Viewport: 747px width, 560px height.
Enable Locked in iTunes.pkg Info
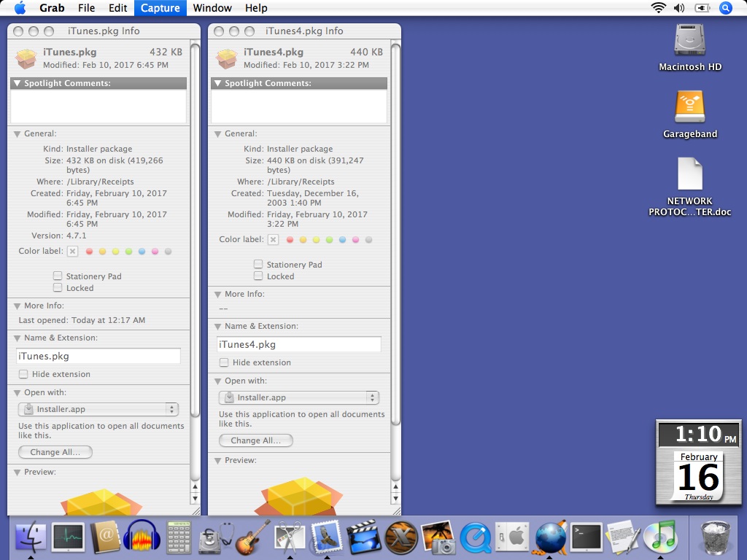(x=58, y=287)
